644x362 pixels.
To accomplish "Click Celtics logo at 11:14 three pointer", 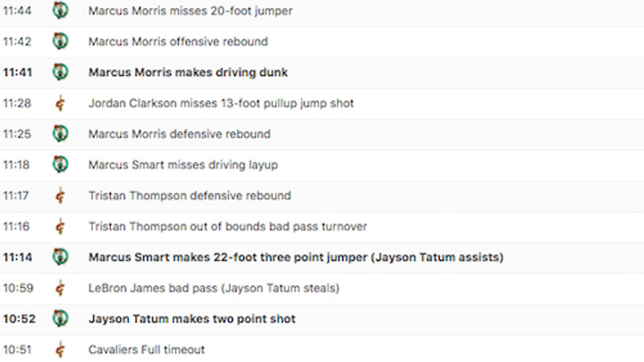I will (61, 257).
